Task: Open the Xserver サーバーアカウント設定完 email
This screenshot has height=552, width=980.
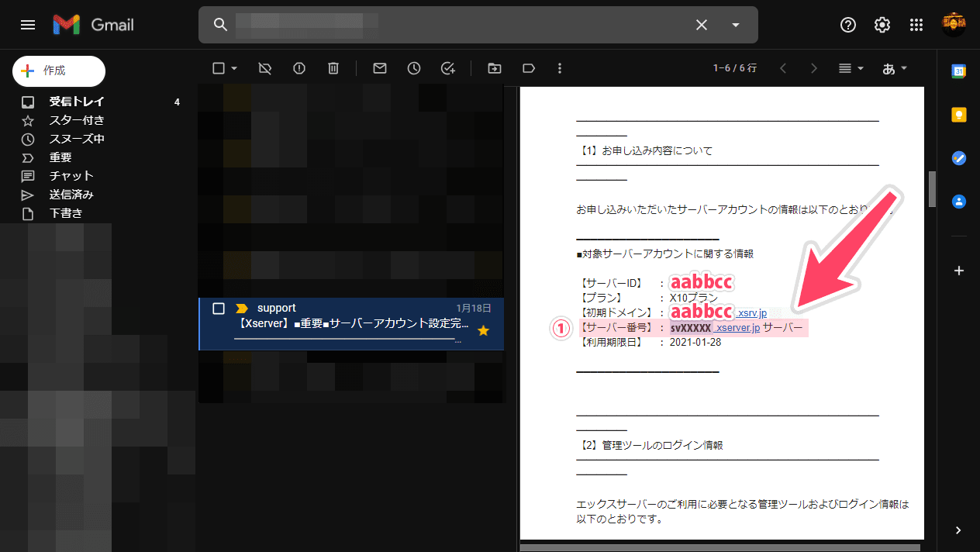Action: (351, 323)
